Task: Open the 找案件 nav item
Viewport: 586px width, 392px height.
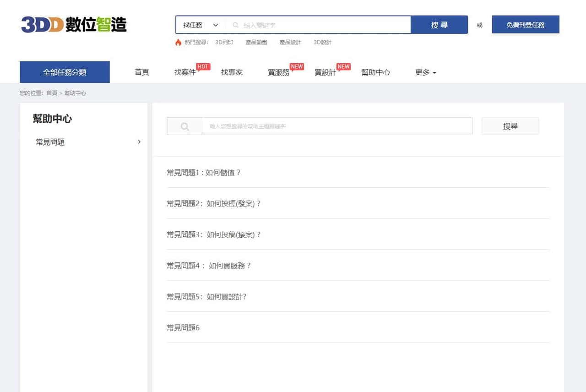Action: 185,72
